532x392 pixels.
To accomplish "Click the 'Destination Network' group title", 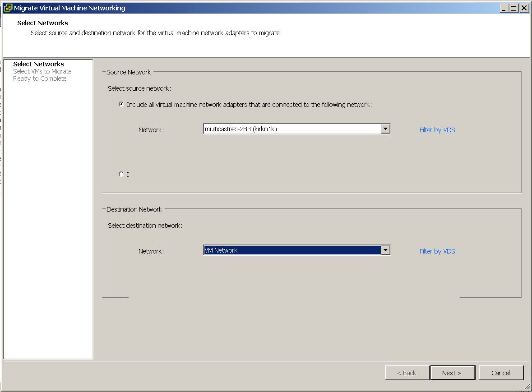I will point(134,209).
